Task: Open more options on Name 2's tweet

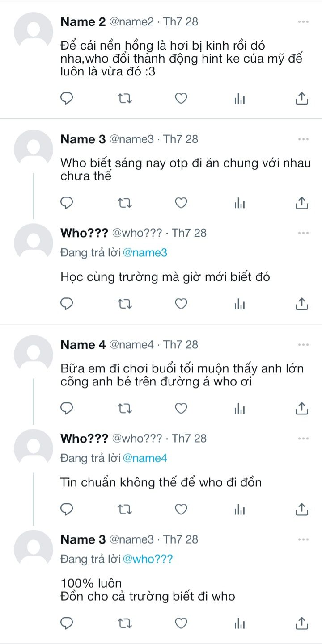Action: (x=303, y=22)
